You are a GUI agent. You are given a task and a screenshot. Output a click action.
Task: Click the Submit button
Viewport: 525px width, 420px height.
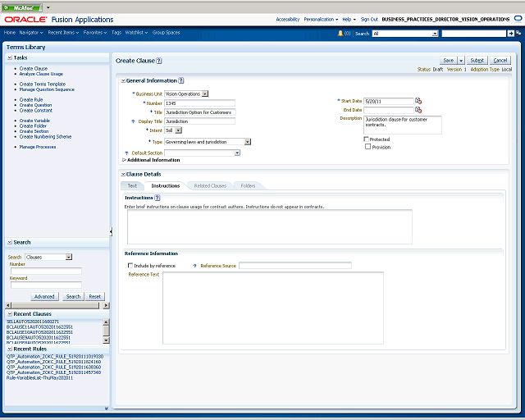pos(477,61)
